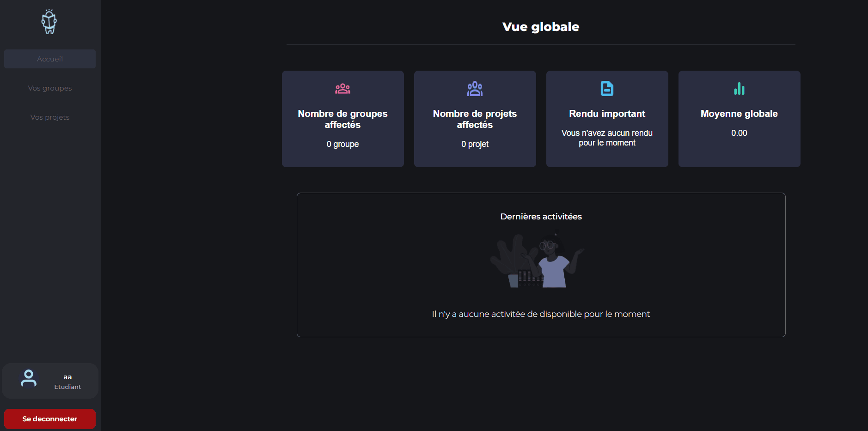
Task: Click the illustration in Dernières activitées panel
Action: pos(540,259)
